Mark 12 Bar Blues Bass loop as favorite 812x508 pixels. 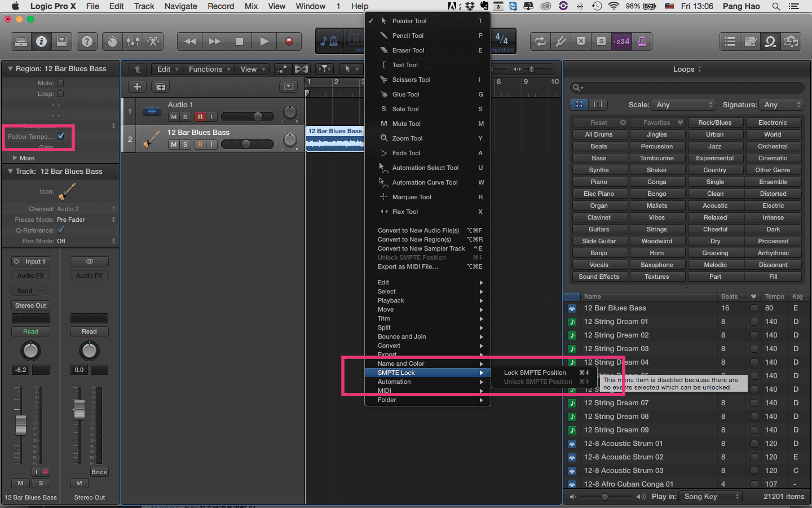click(x=754, y=308)
